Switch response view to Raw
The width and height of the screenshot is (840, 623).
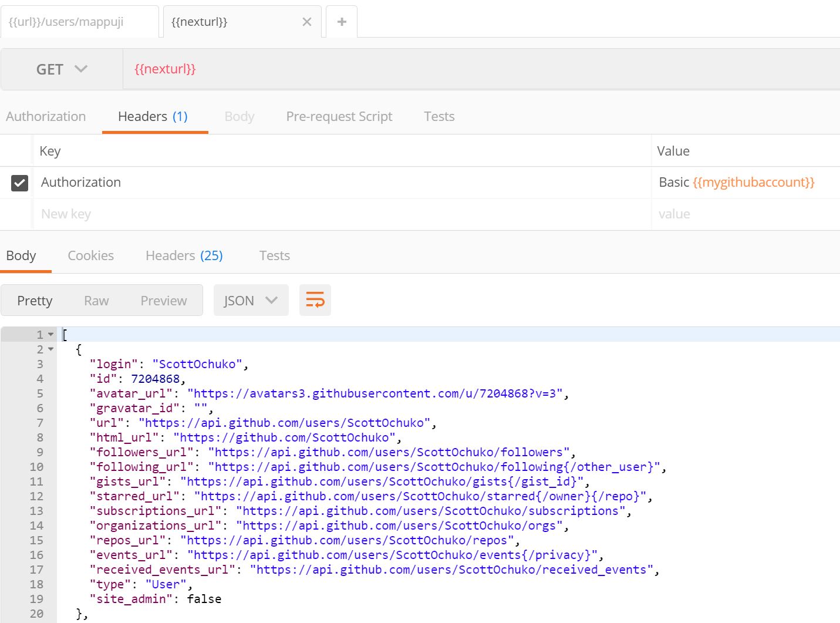tap(96, 301)
